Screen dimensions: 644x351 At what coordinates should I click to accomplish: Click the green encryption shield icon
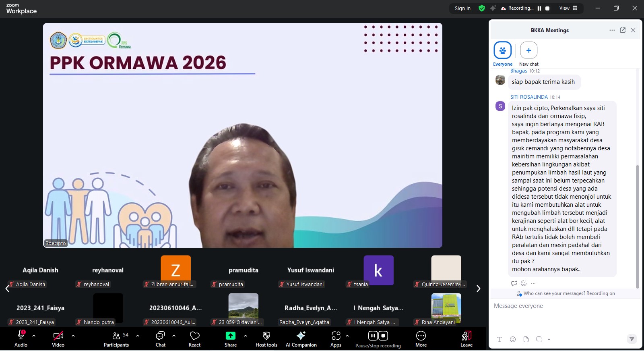pos(482,8)
